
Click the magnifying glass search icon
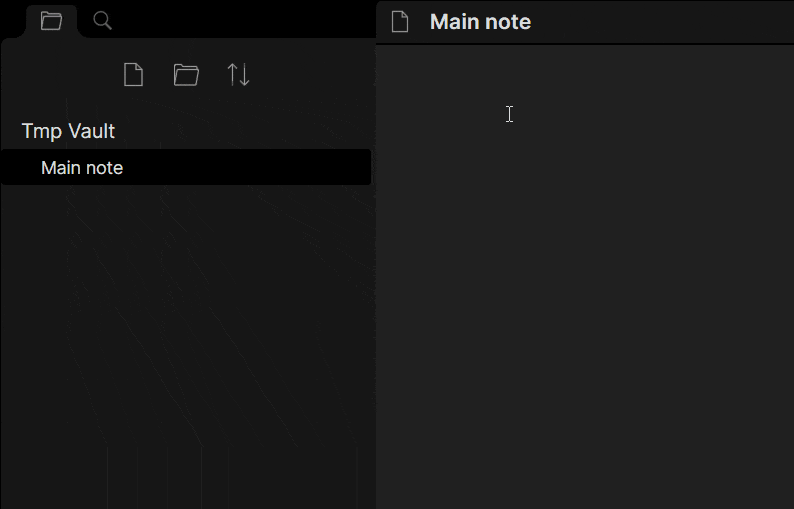[102, 21]
